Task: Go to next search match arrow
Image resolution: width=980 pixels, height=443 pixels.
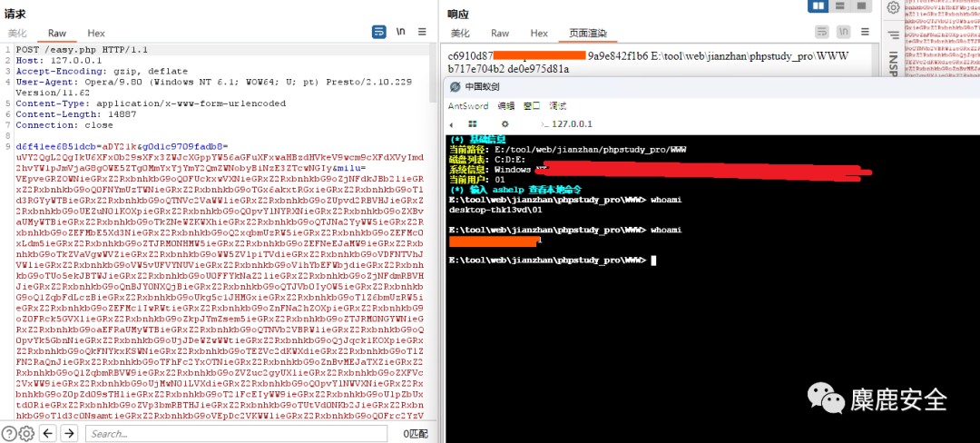Action: (x=69, y=433)
